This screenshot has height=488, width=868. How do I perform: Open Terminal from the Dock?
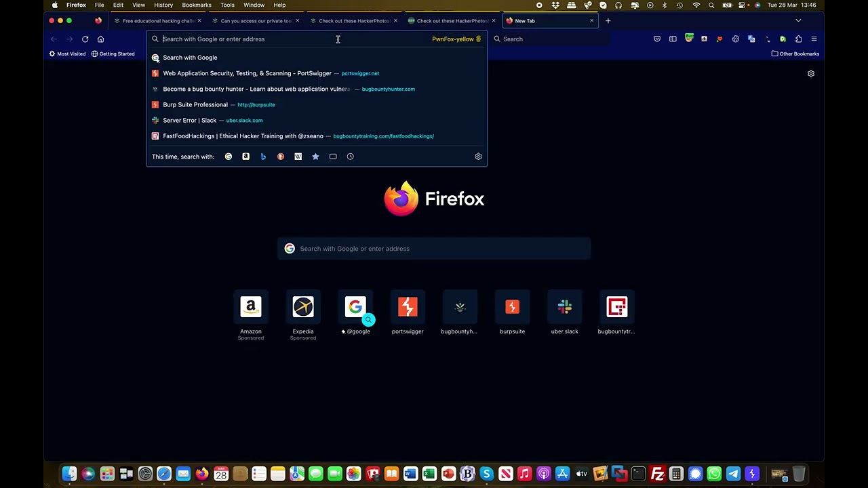click(x=638, y=474)
